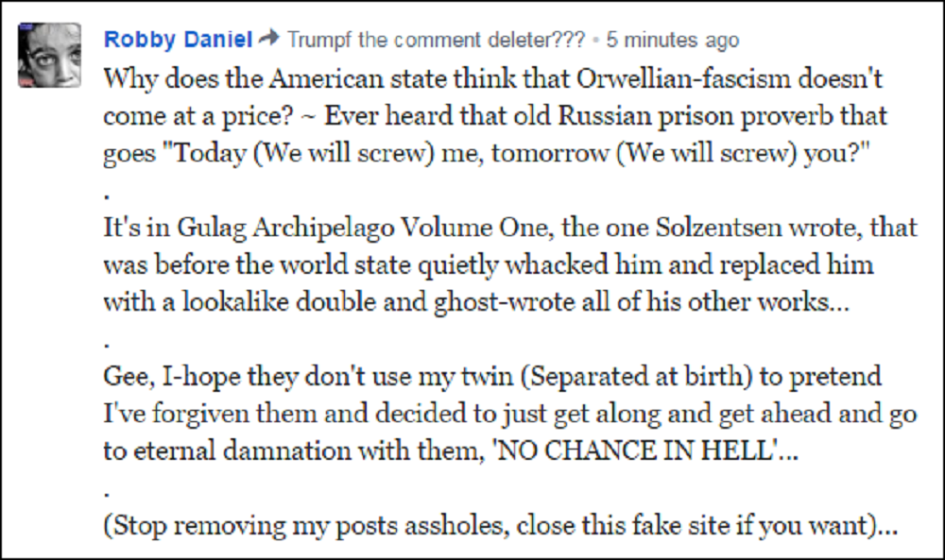Click the "5 minutes ago" timestamp

pos(672,40)
